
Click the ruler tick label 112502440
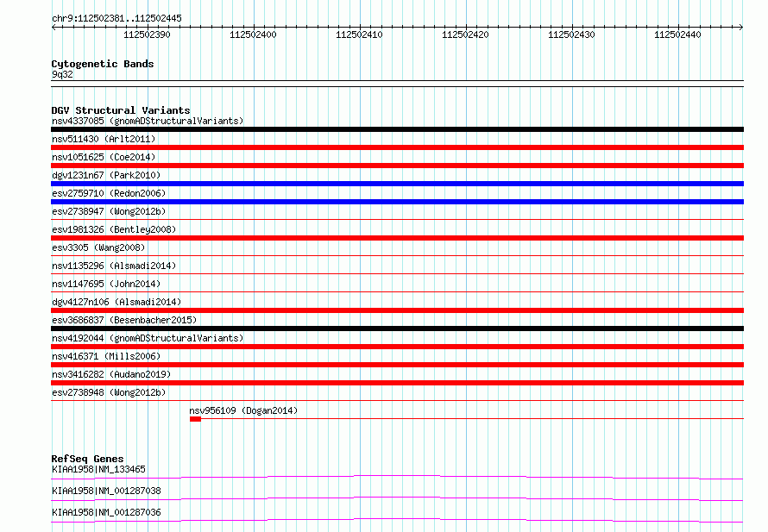(x=677, y=34)
